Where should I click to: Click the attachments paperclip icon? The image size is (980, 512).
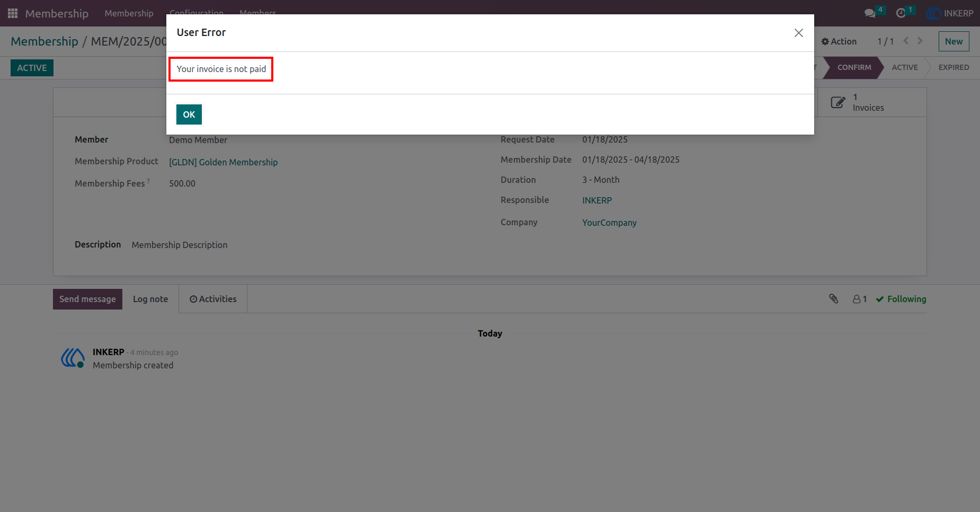click(834, 299)
